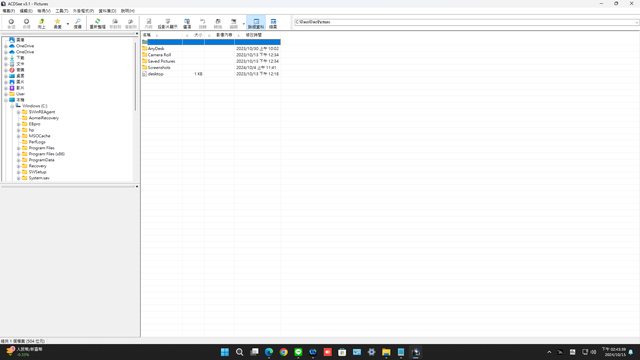Collapse the Windows (C:) drive node
This screenshot has width=640, height=360.
[12, 106]
